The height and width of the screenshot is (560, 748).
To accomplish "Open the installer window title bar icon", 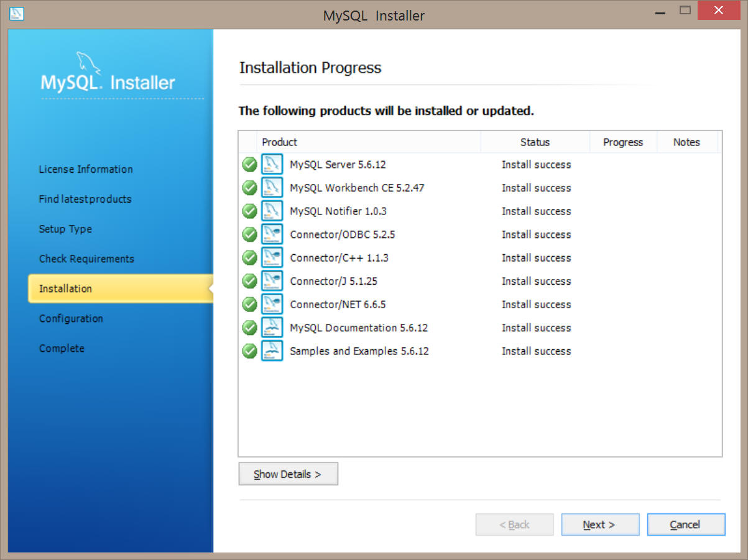I will (17, 14).
